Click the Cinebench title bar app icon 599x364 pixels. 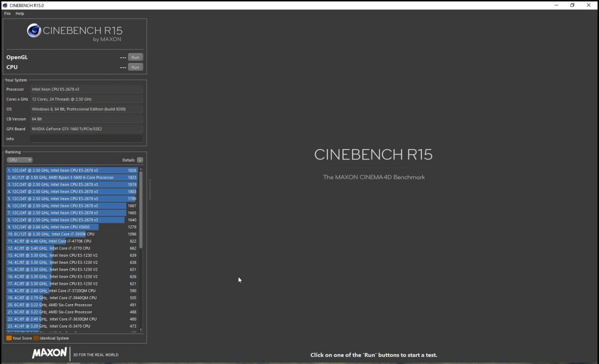(4, 5)
